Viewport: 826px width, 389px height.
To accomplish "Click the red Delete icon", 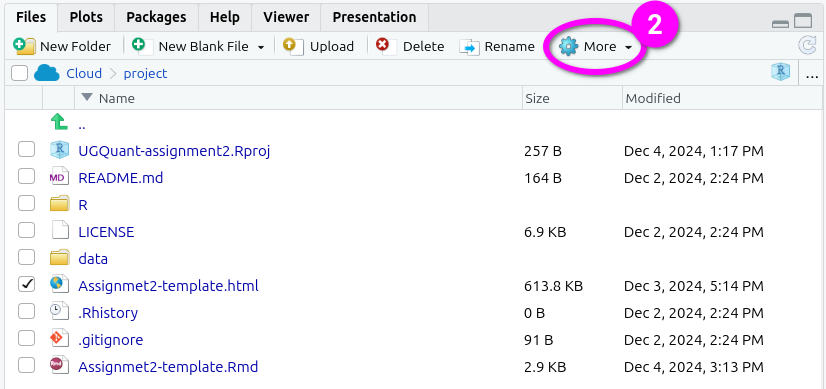I will pos(386,46).
